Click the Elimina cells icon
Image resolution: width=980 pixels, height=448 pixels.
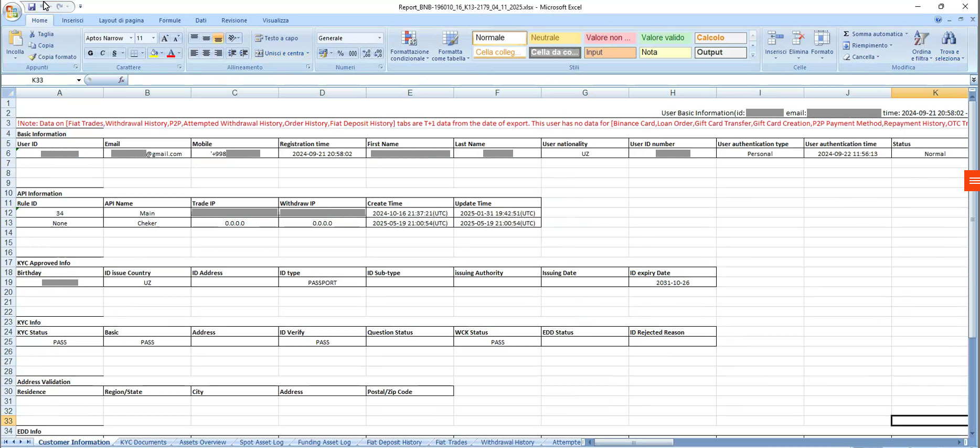[x=798, y=38]
